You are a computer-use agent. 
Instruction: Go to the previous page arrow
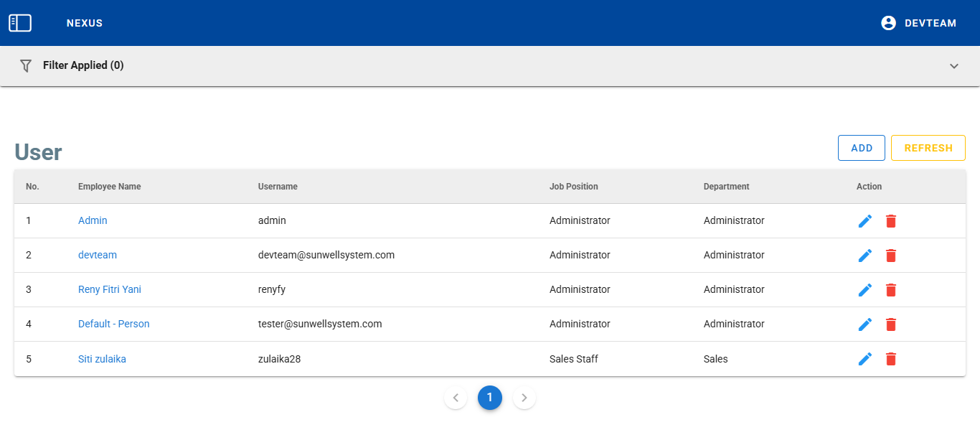(456, 398)
